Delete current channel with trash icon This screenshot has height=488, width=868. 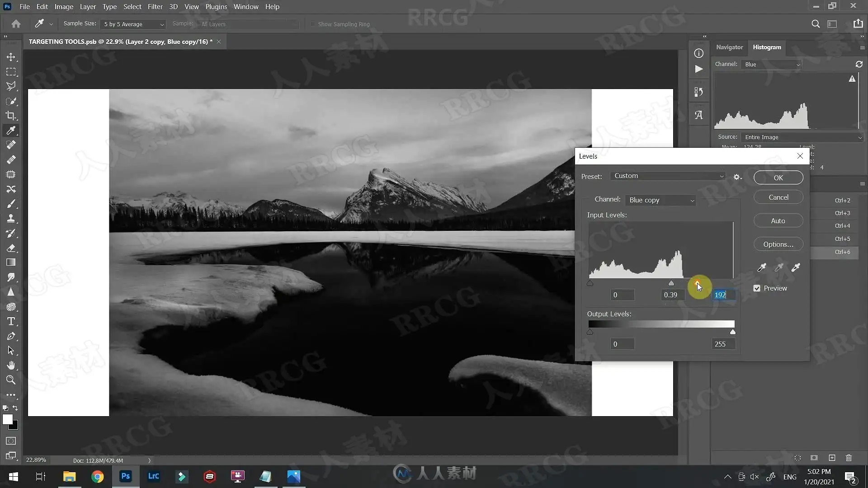(x=849, y=458)
